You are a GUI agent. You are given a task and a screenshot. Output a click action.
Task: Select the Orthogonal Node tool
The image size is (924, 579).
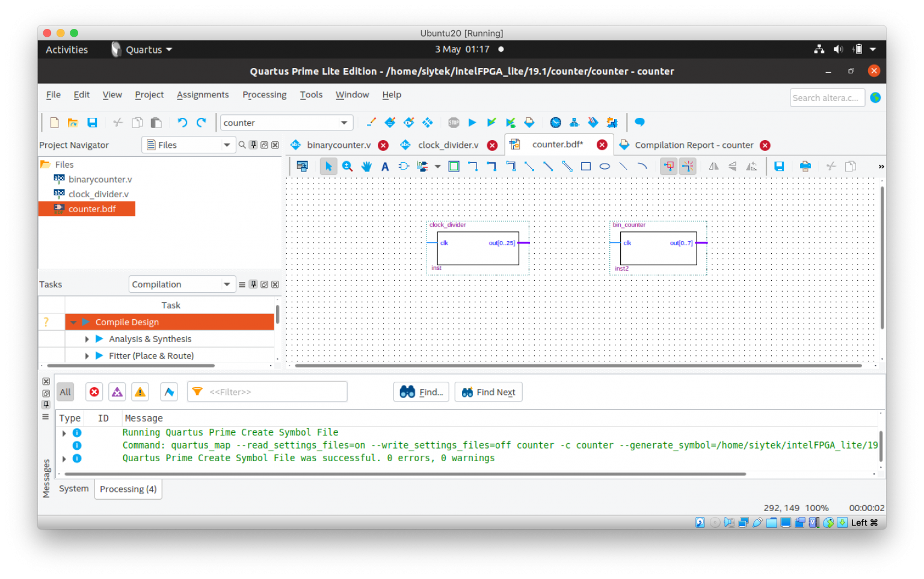point(473,166)
